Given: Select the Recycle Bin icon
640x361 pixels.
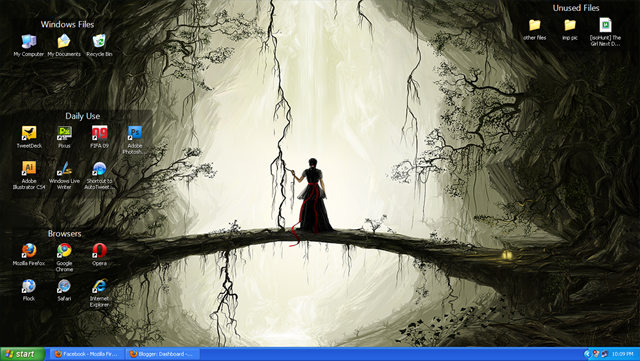Looking at the screenshot, I should pyautogui.click(x=99, y=45).
